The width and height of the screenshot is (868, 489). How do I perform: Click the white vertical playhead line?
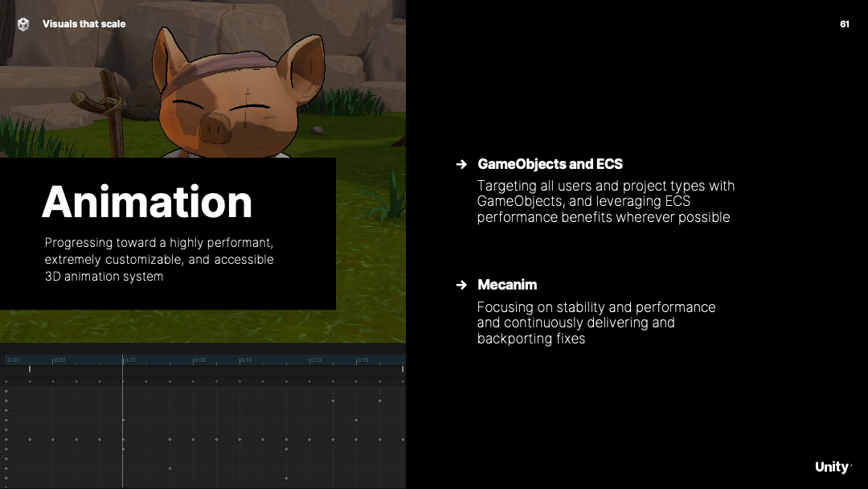click(122, 421)
